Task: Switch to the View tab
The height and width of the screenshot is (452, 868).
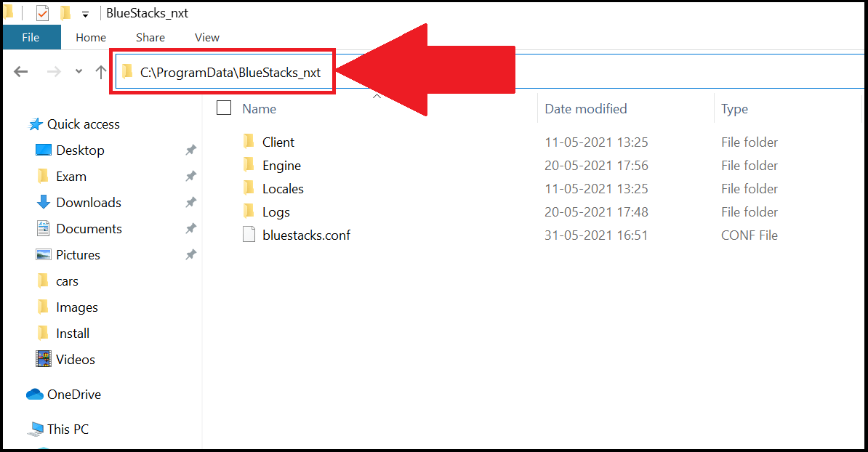Action: 206,37
